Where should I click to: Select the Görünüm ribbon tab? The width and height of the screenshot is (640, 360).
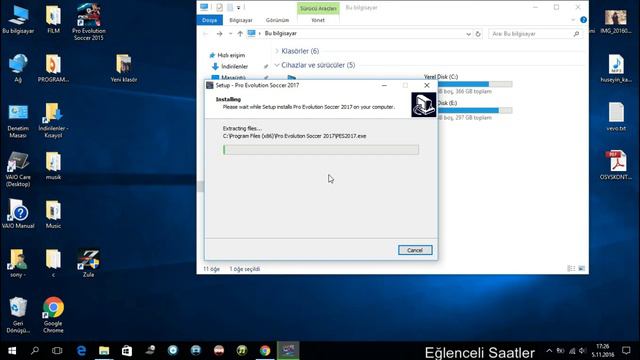pos(277,20)
